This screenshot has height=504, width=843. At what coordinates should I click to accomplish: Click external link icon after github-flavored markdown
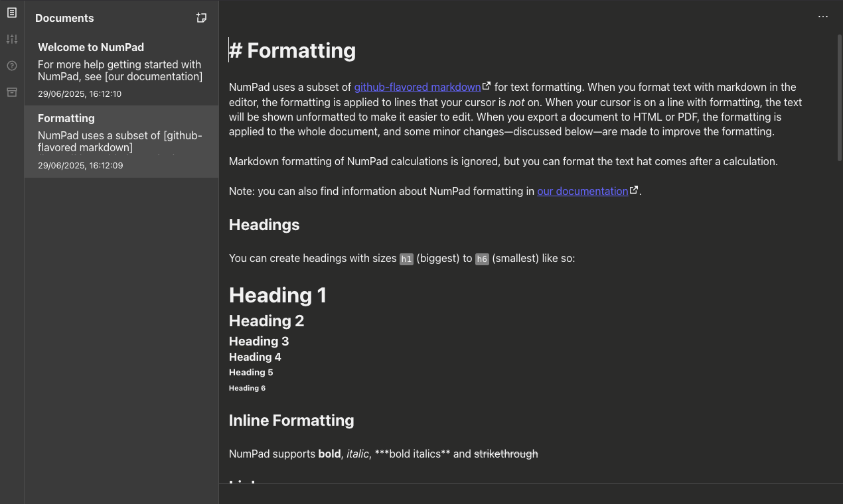click(487, 86)
